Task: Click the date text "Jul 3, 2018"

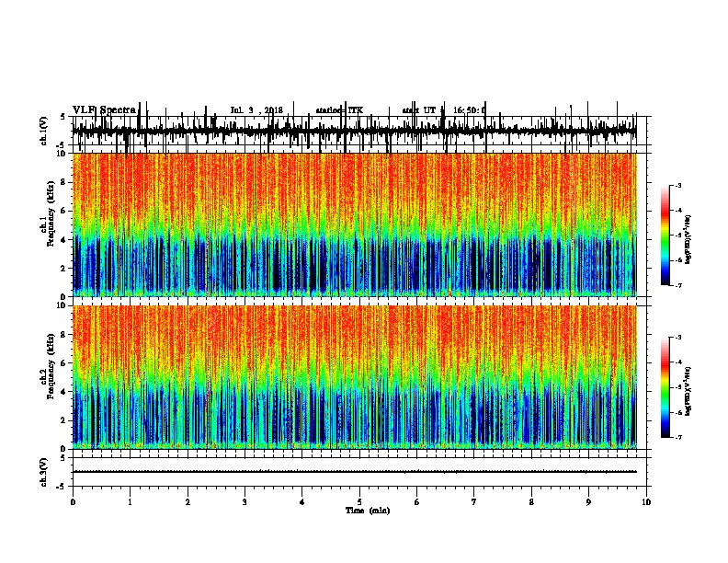Action: (x=256, y=110)
